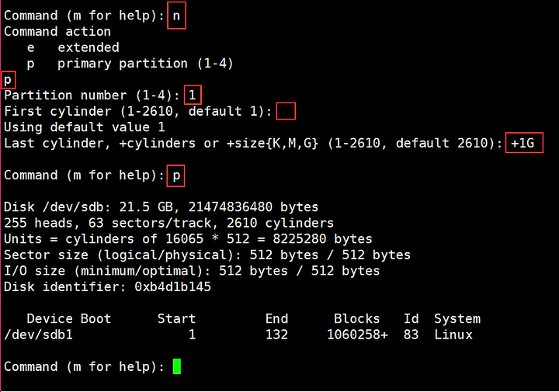Click the 'Sector size (logical/physical)' line
The image size is (559, 392).
point(207,255)
